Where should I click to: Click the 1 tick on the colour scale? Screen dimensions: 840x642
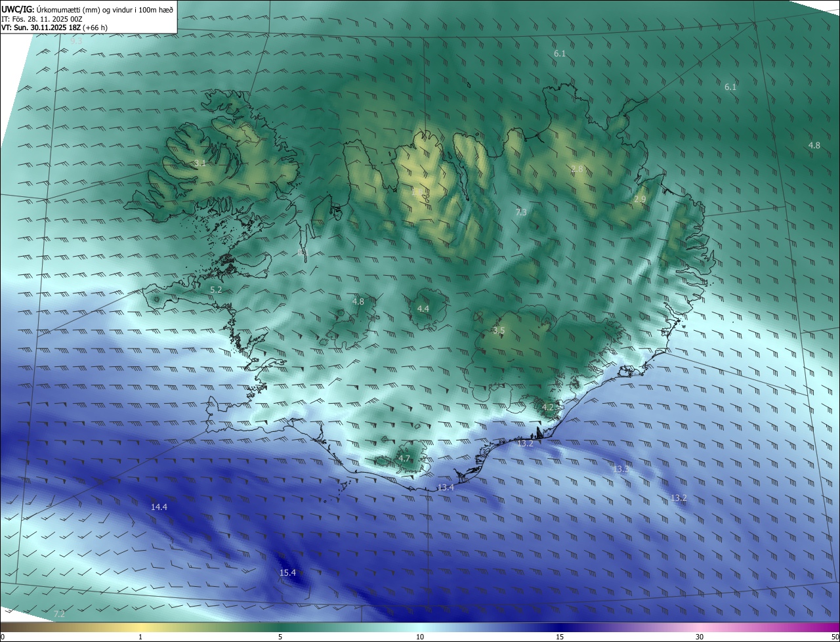coord(140,637)
